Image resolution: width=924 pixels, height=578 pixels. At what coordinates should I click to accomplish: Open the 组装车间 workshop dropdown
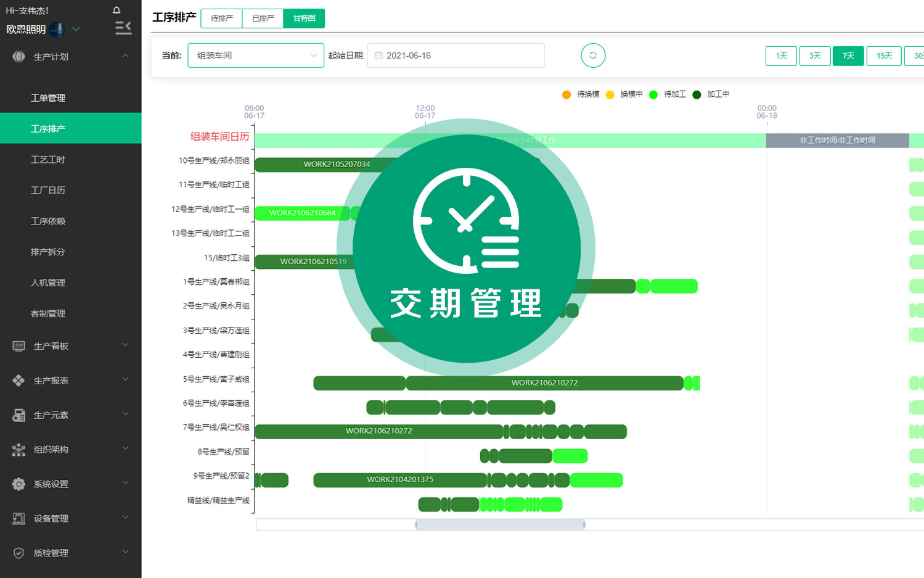pyautogui.click(x=256, y=55)
